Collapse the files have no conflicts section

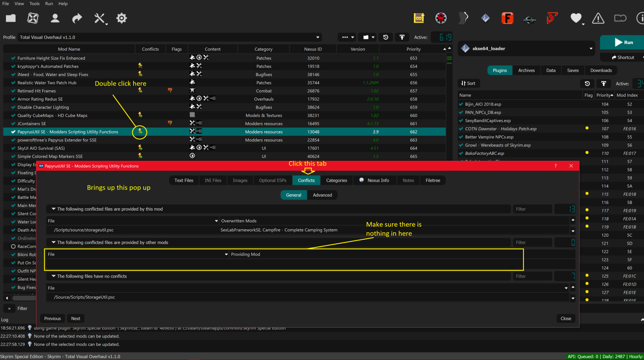(53, 276)
